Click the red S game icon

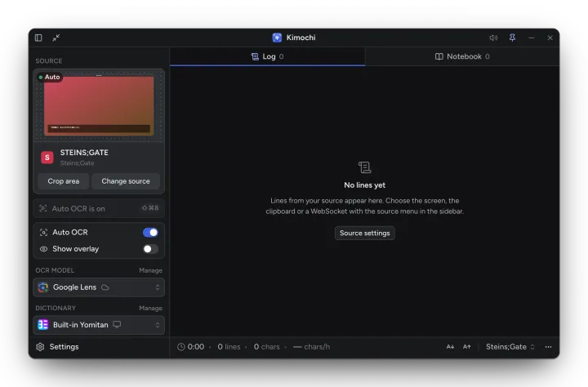pos(47,158)
